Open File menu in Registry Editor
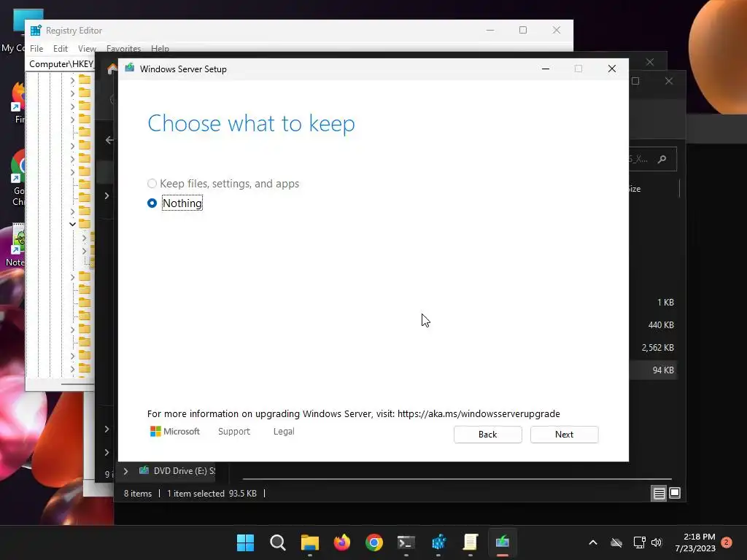The width and height of the screenshot is (747, 560). point(36,49)
